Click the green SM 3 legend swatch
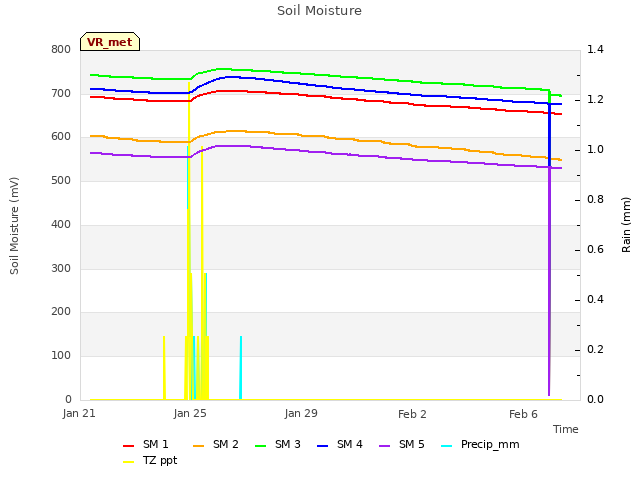Viewport: 640px width, 480px height. tap(260, 446)
